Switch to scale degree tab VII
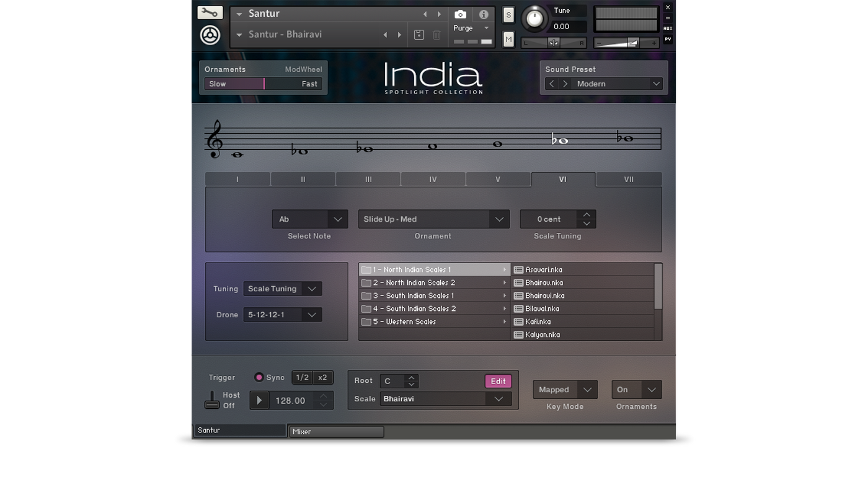 [x=629, y=180]
